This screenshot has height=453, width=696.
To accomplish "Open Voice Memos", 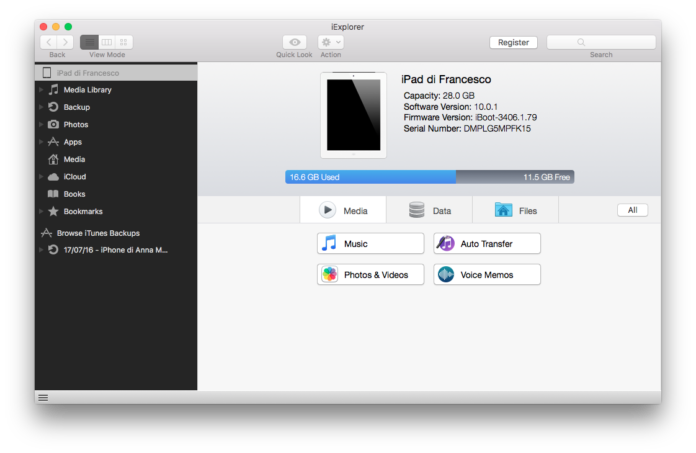I will click(487, 274).
